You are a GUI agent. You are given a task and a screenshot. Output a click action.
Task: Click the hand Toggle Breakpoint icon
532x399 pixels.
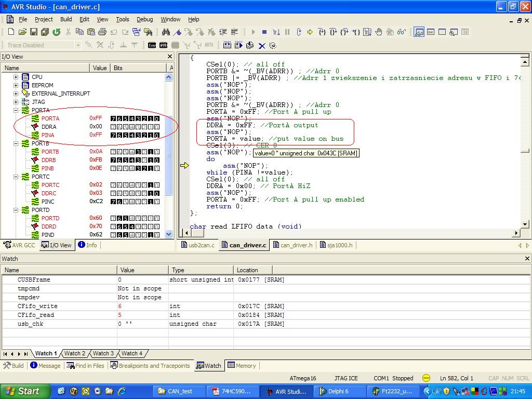click(378, 32)
